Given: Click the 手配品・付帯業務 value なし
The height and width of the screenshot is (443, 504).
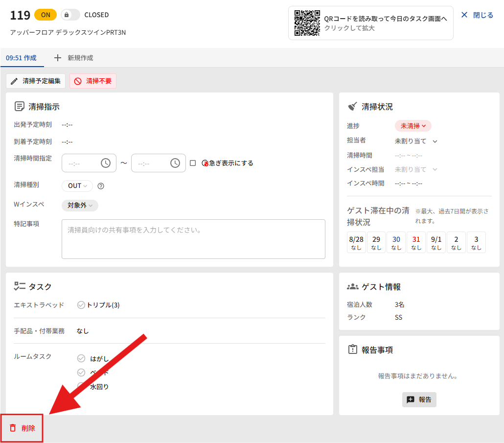Looking at the screenshot, I should 83,331.
